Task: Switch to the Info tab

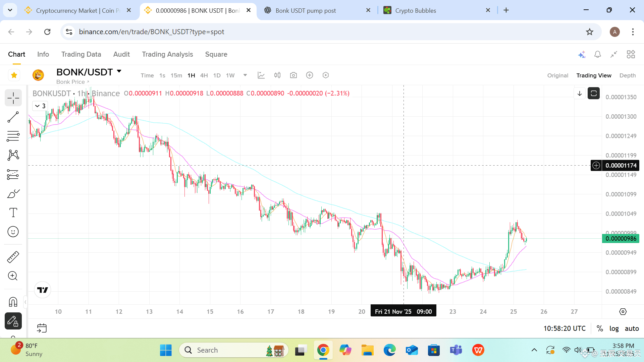Action: click(x=43, y=54)
